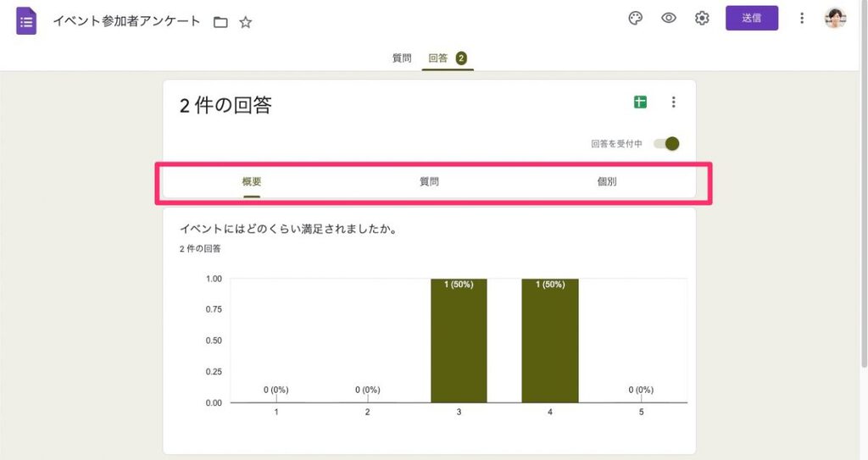Open the Google Forms home icon

[x=26, y=21]
